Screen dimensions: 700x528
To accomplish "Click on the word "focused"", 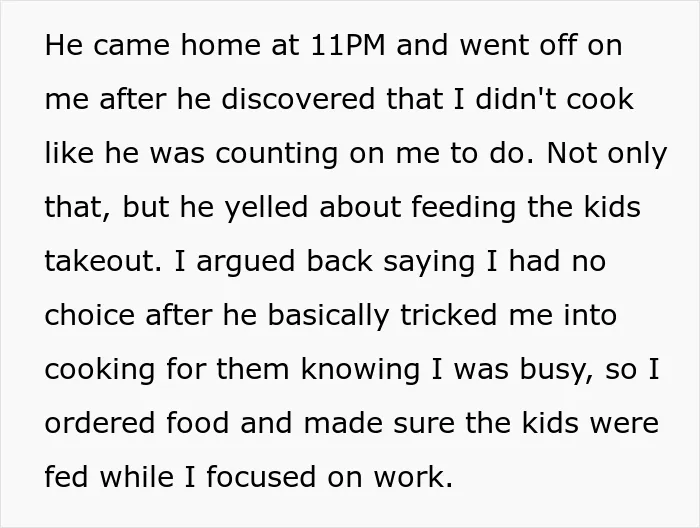I will 261,476.
